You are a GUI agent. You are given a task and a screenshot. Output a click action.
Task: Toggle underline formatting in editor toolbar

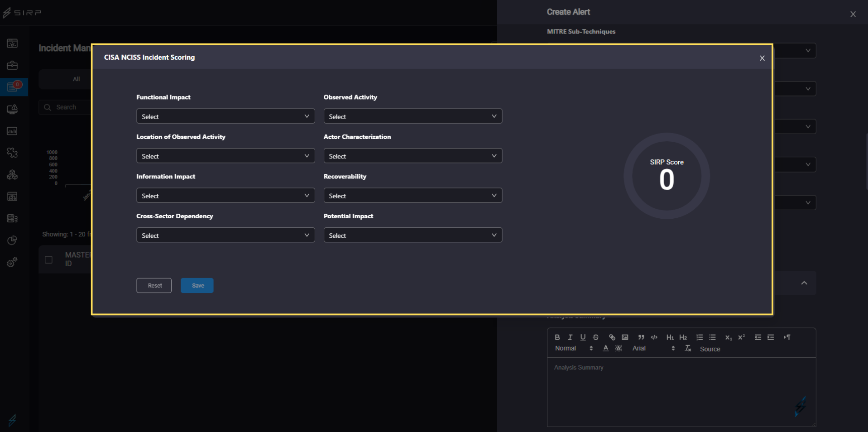583,337
